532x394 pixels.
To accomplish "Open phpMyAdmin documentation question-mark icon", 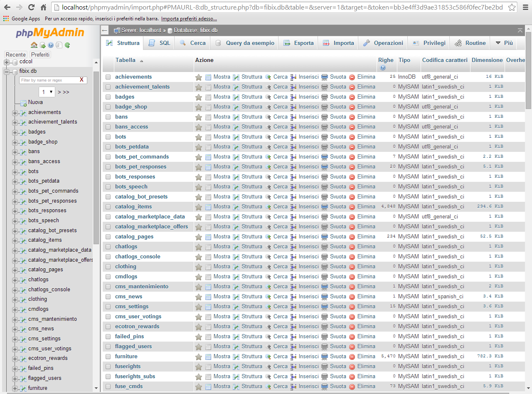I will (51, 45).
